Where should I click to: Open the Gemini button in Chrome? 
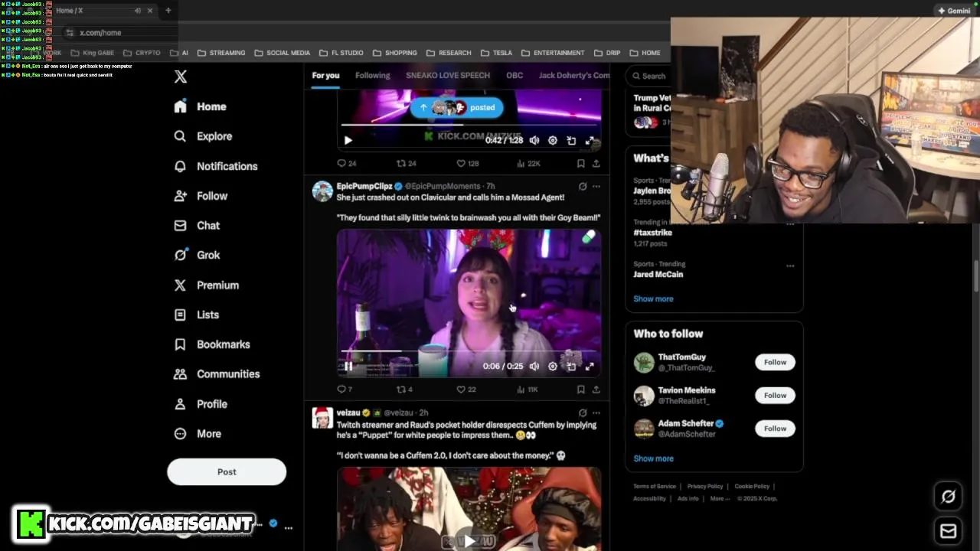point(953,11)
